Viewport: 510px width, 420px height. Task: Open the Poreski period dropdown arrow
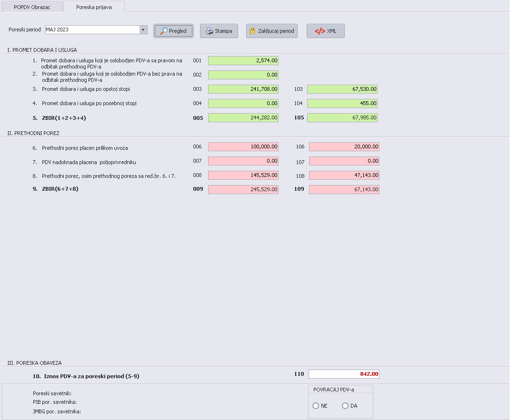point(143,29)
